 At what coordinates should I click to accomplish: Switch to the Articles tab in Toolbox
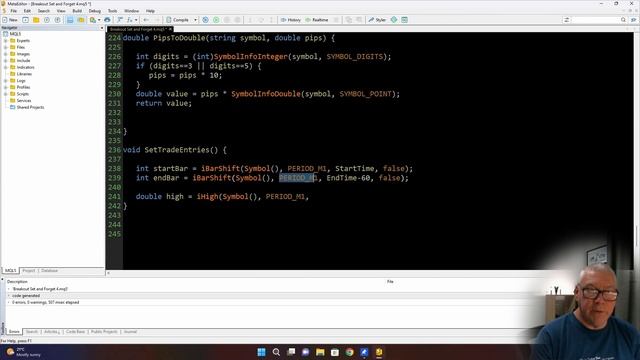[x=51, y=332]
